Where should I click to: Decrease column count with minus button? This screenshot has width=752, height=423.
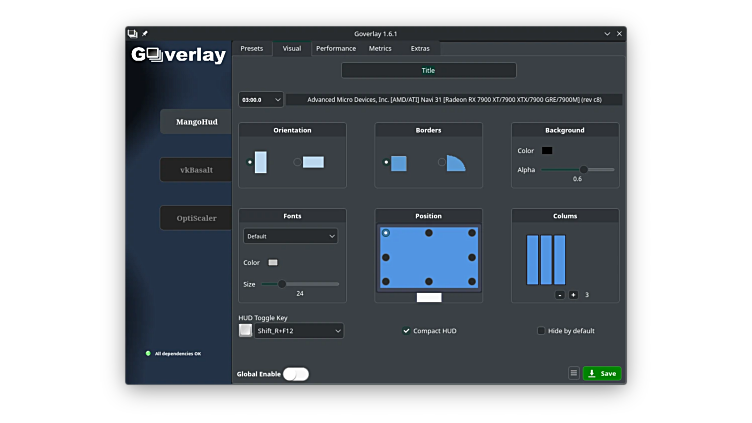click(x=560, y=295)
